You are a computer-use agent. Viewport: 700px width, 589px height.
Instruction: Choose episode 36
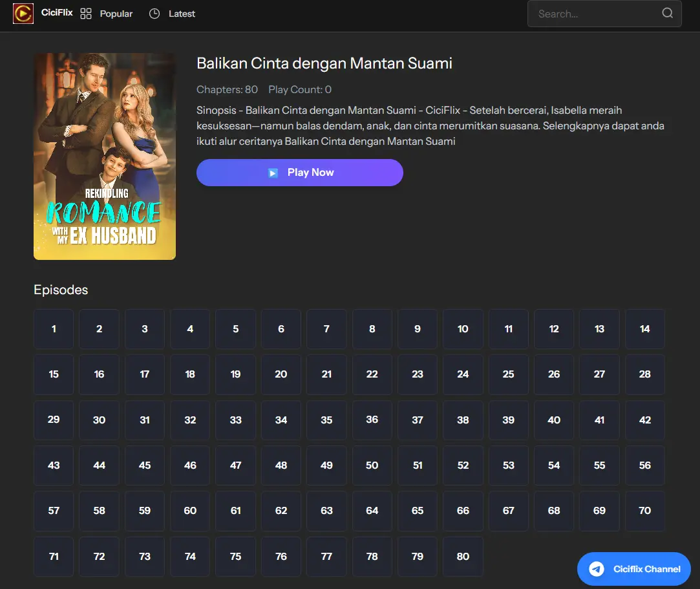click(x=372, y=420)
